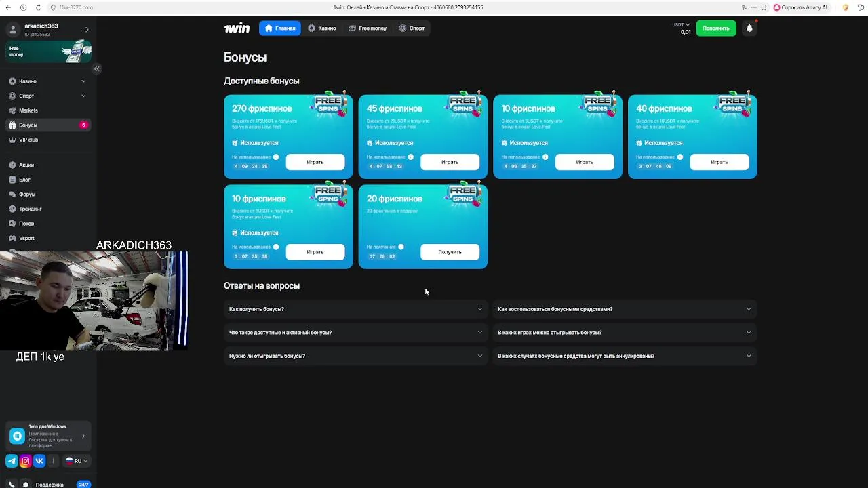The width and height of the screenshot is (868, 488).
Task: Open the USDT currency dropdown
Action: click(x=681, y=25)
